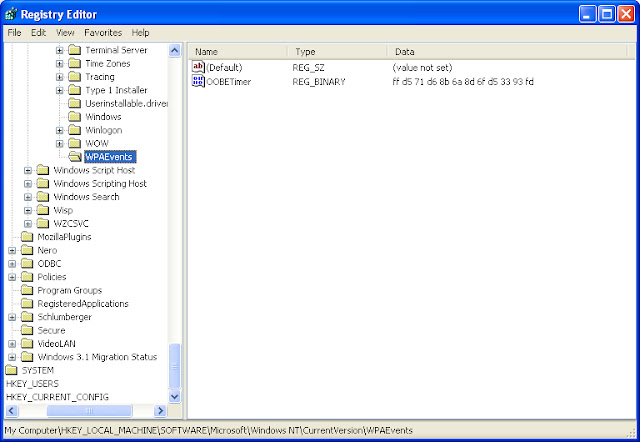The width and height of the screenshot is (640, 442).
Task: Click the vertical scrollbar thumb in tree pane
Action: click(x=175, y=366)
